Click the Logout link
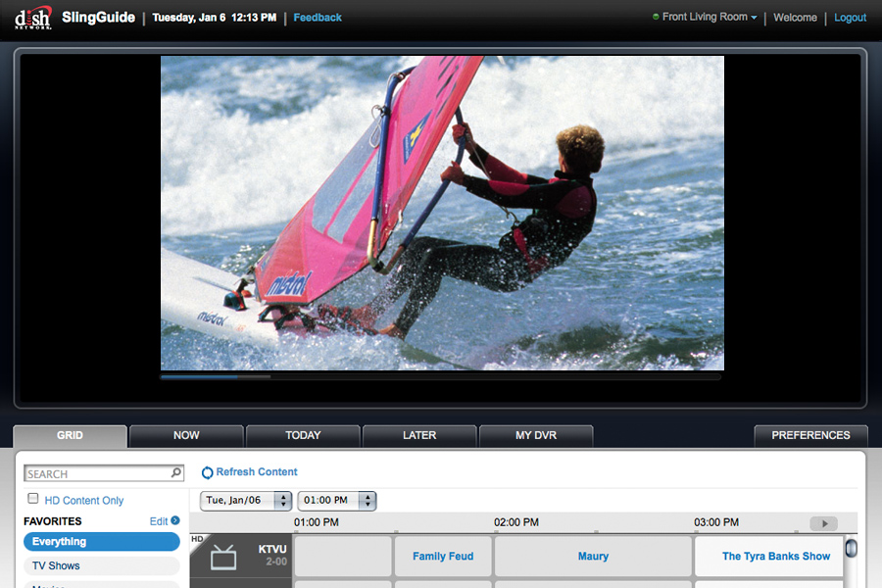 pos(850,18)
